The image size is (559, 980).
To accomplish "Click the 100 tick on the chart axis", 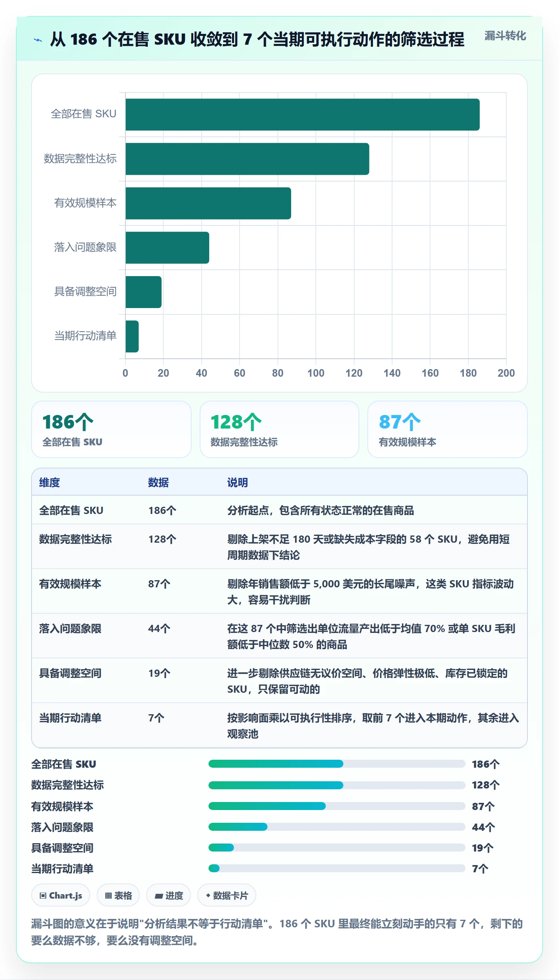I will [x=316, y=373].
